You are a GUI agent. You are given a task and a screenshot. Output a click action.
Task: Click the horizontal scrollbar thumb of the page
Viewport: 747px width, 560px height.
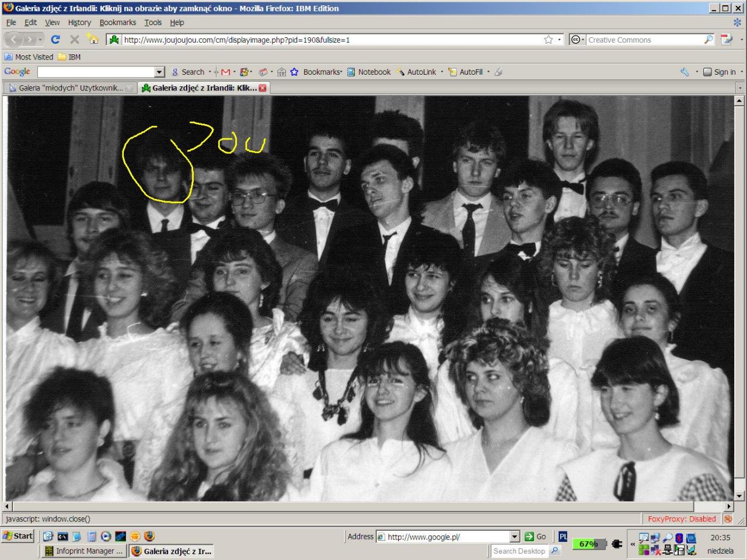coord(353,506)
